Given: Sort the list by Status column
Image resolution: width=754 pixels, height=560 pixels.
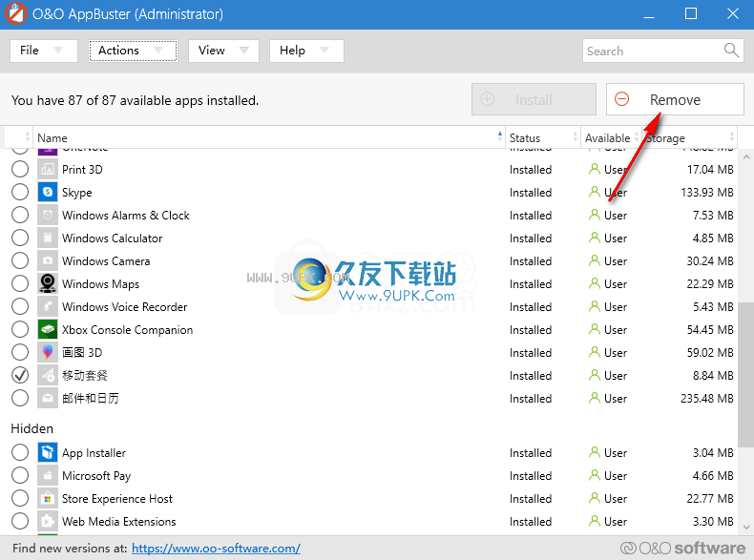Looking at the screenshot, I should pyautogui.click(x=542, y=138).
